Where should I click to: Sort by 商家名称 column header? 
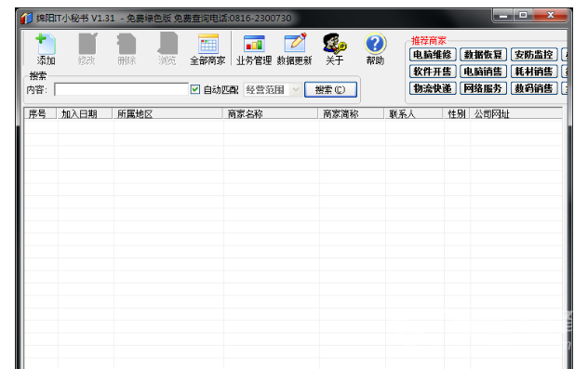pos(271,114)
